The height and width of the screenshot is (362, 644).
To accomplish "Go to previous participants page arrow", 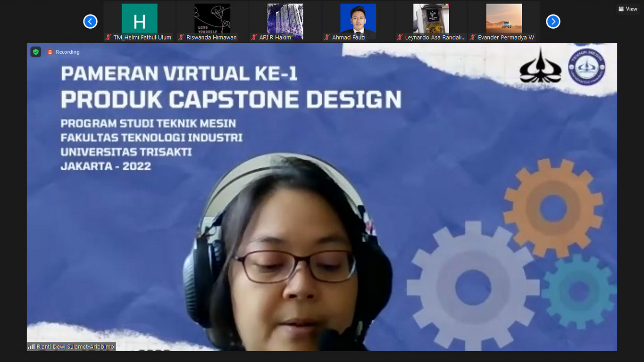I will coord(90,21).
